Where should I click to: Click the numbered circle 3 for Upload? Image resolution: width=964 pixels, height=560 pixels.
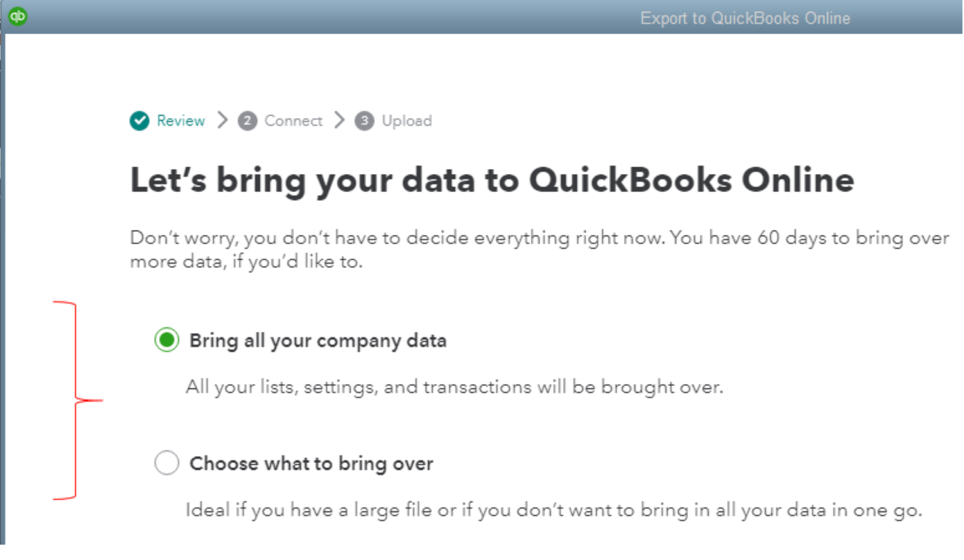click(x=365, y=120)
